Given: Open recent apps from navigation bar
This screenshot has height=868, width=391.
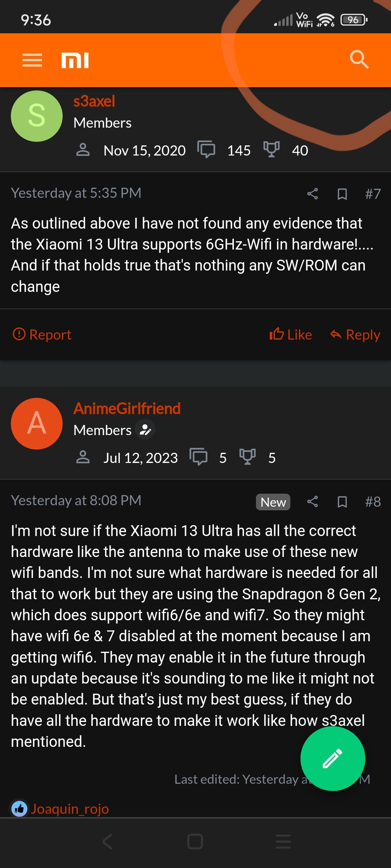Looking at the screenshot, I should coord(283,842).
